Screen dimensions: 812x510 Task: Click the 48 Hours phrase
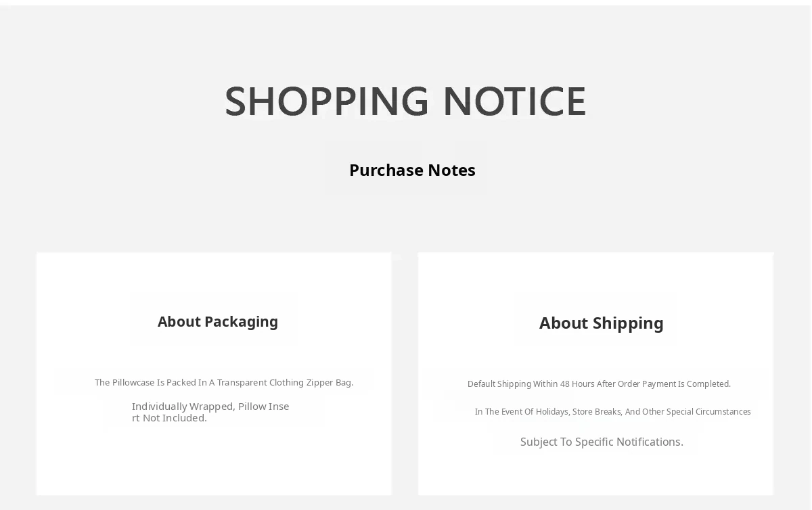click(577, 384)
